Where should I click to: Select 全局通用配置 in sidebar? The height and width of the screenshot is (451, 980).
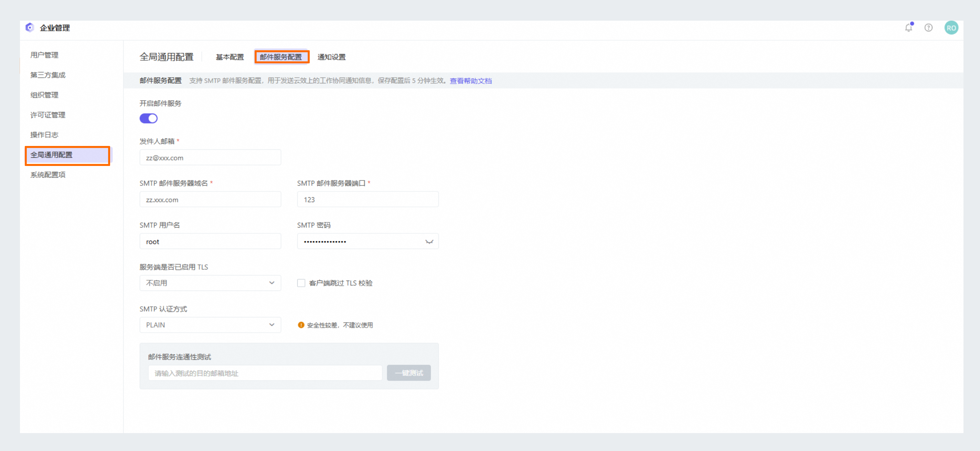[x=68, y=155]
